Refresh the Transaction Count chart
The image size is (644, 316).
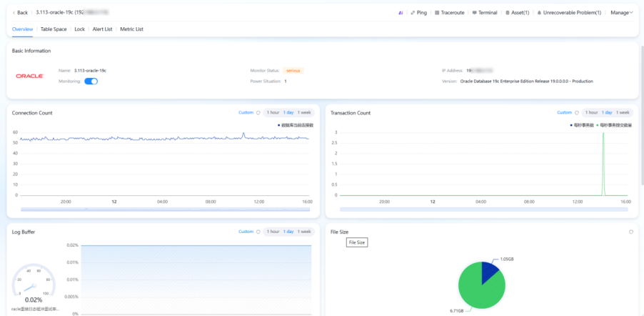tap(577, 112)
